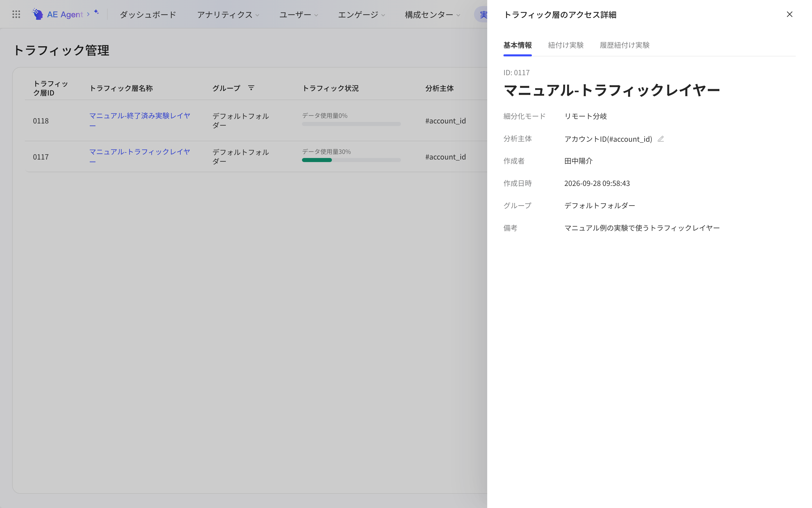Viewport: 812px width, 508px height.
Task: Click the トラフィック管理 page title
Action: tap(61, 50)
